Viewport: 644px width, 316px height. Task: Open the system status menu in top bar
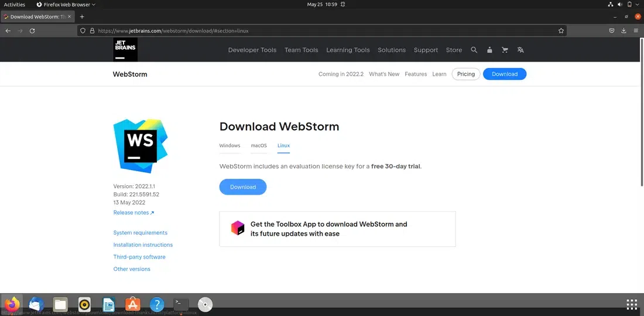(x=625, y=5)
